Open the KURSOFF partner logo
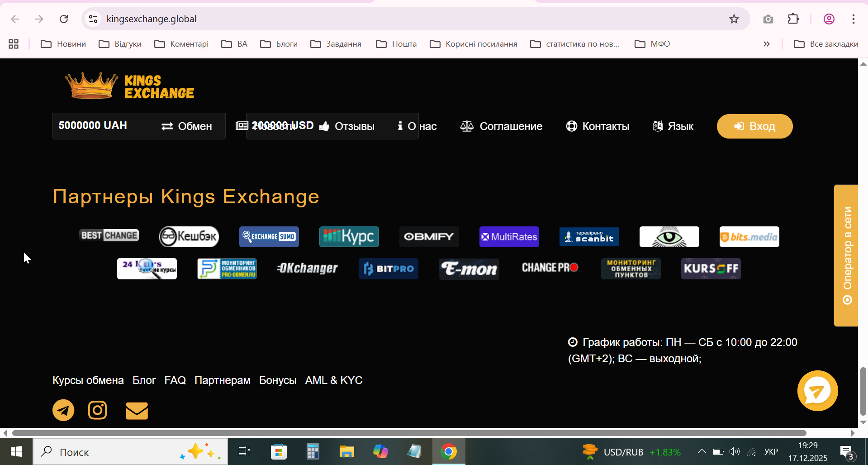The width and height of the screenshot is (868, 465). (711, 268)
